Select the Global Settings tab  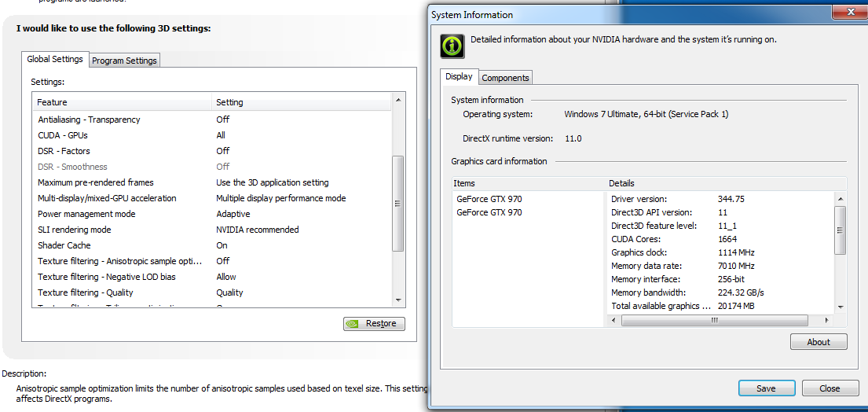click(55, 59)
